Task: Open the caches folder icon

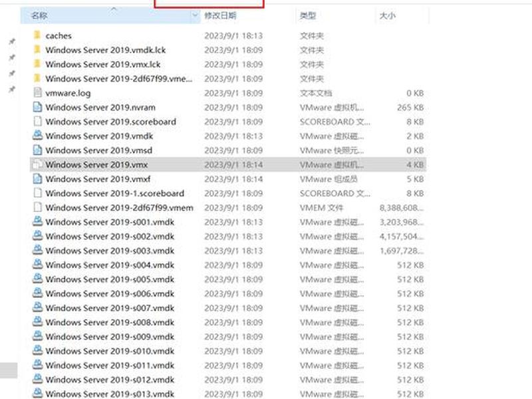Action: click(x=37, y=35)
